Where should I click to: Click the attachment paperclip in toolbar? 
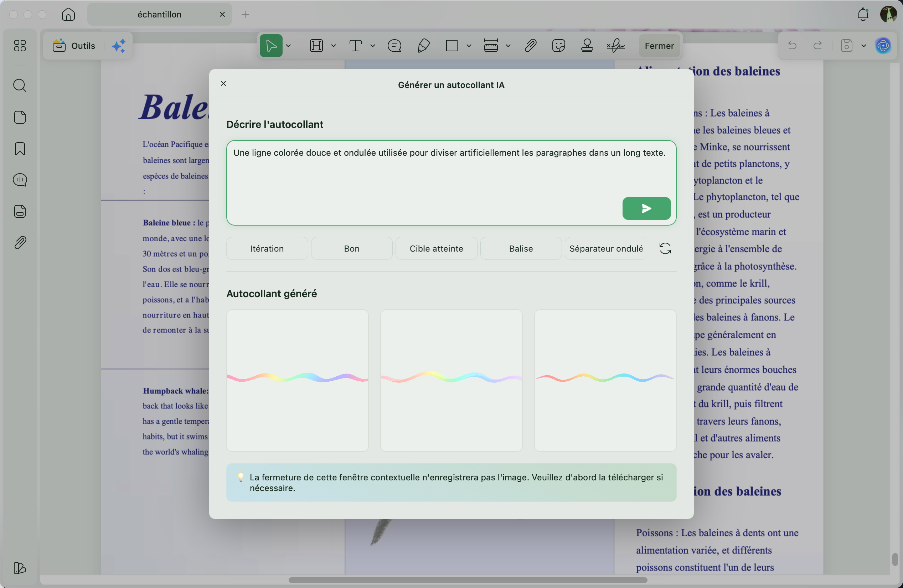pos(530,46)
